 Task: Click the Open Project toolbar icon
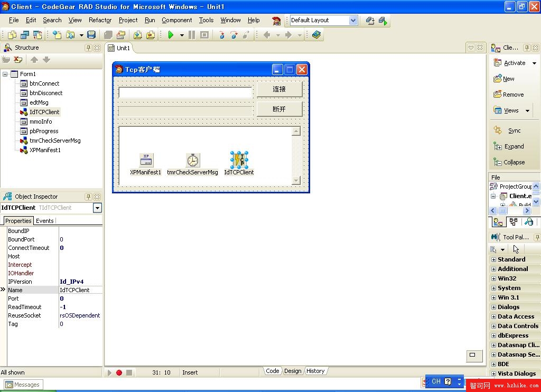coord(121,35)
